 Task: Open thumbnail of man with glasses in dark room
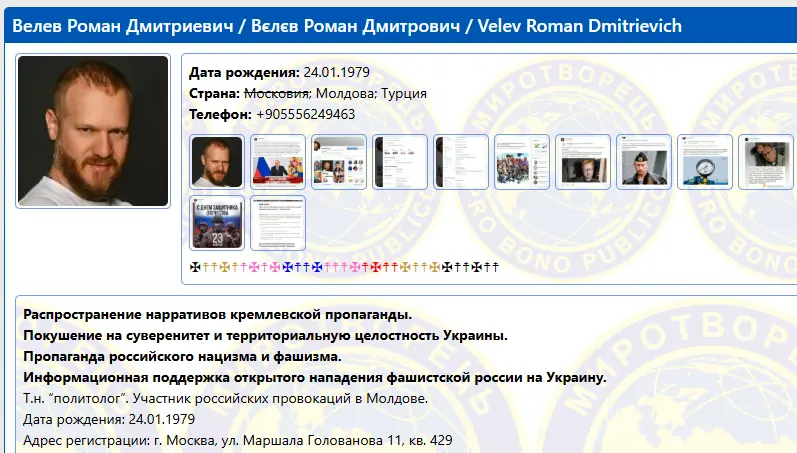(x=583, y=162)
